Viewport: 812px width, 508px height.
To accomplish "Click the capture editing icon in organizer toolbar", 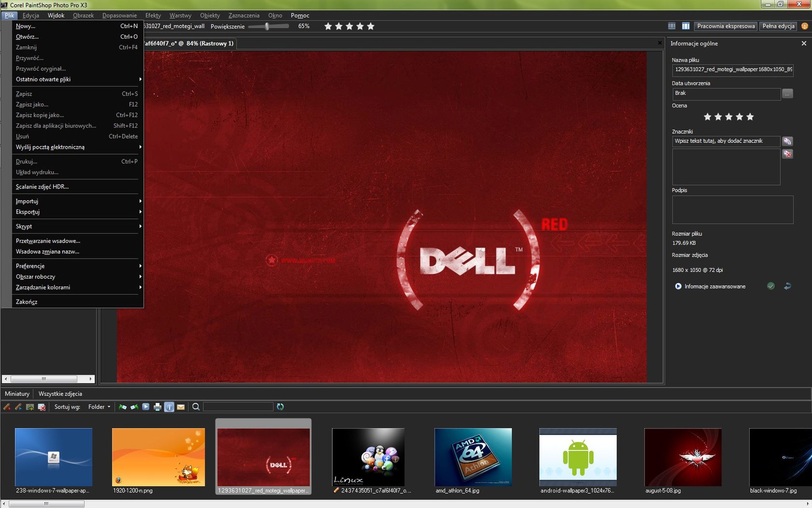I will [x=7, y=407].
